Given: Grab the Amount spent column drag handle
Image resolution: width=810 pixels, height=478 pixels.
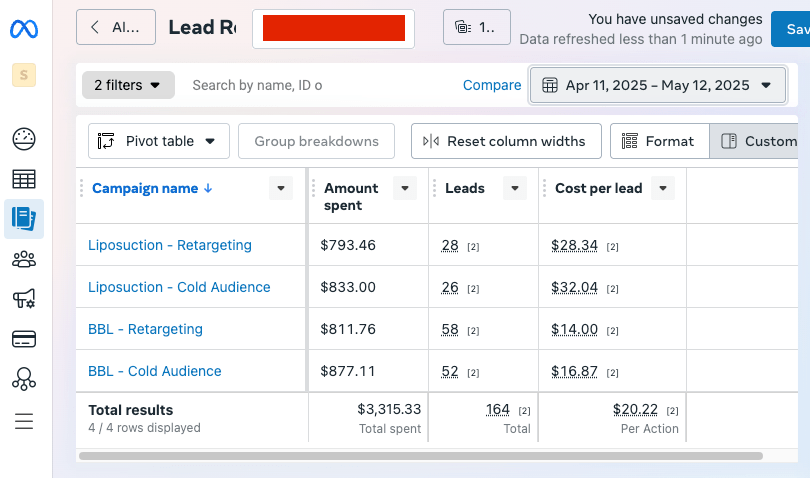Looking at the screenshot, I should click(x=314, y=188).
